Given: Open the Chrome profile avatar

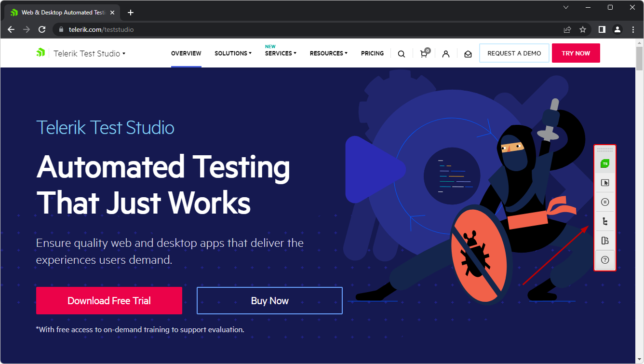Looking at the screenshot, I should click(617, 29).
